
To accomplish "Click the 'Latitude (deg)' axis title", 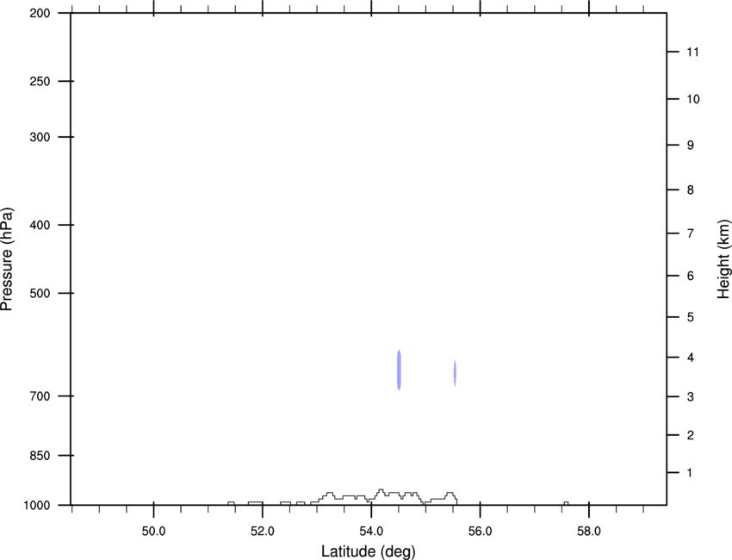I will click(368, 551).
